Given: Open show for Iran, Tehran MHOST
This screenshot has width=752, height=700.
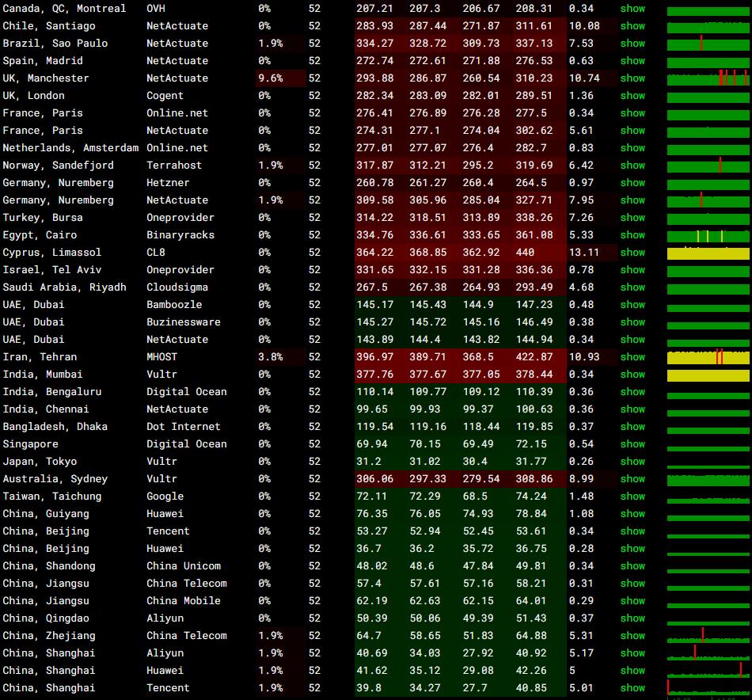Looking at the screenshot, I should click(x=632, y=357).
